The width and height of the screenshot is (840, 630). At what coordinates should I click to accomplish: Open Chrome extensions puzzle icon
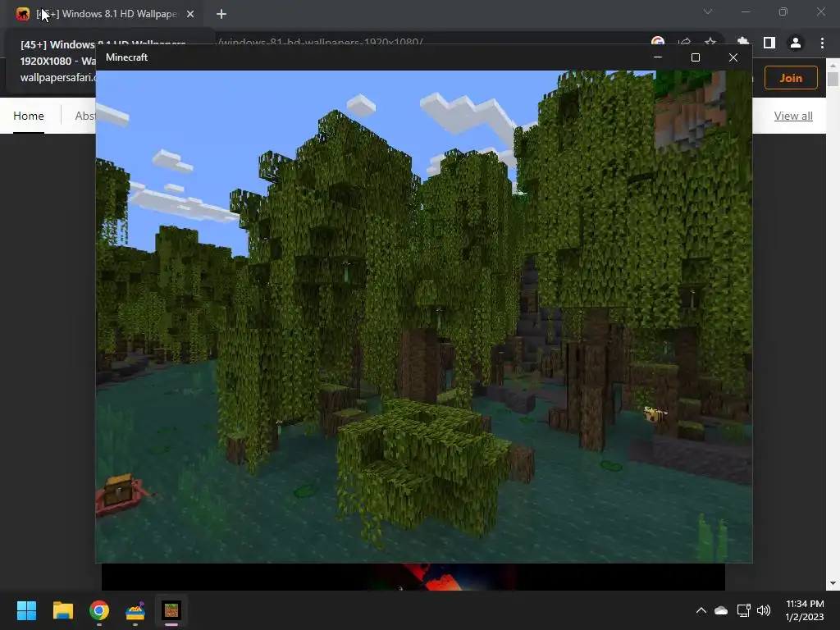743,42
